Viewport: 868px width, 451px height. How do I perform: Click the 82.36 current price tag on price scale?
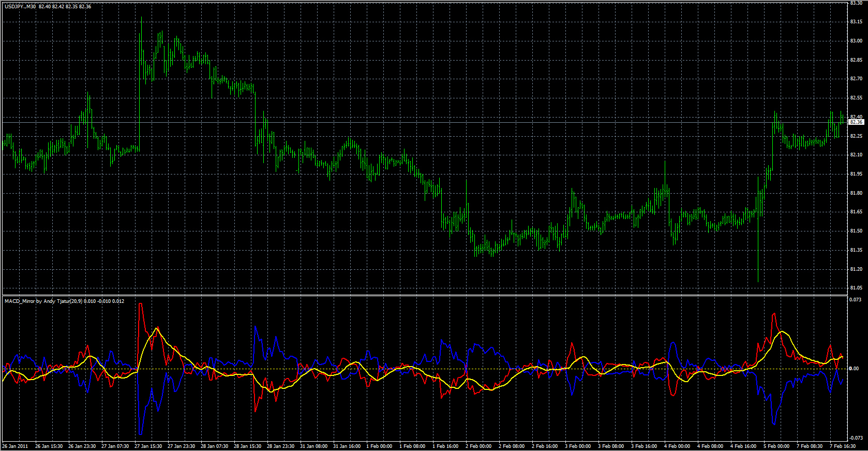[857, 122]
